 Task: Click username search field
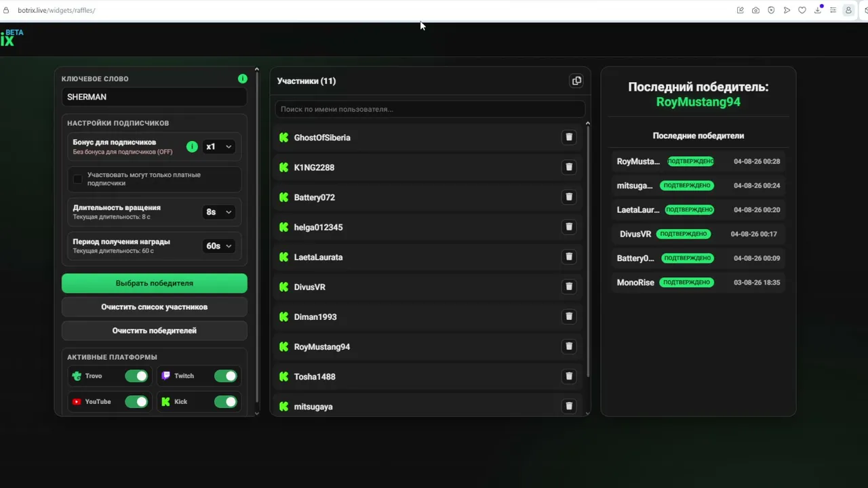point(430,109)
